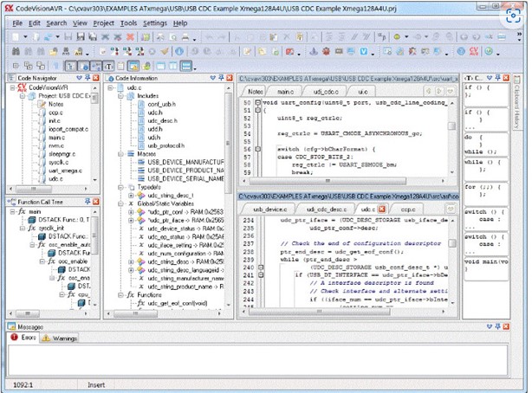Click the Clean broom icon

coord(165,52)
